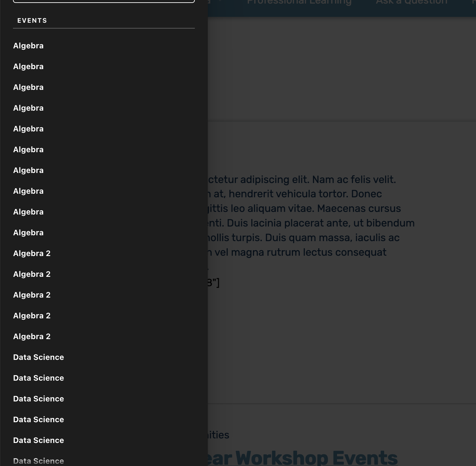Open the Professional Learning nav item
This screenshot has height=466, width=476.
pyautogui.click(x=299, y=3)
